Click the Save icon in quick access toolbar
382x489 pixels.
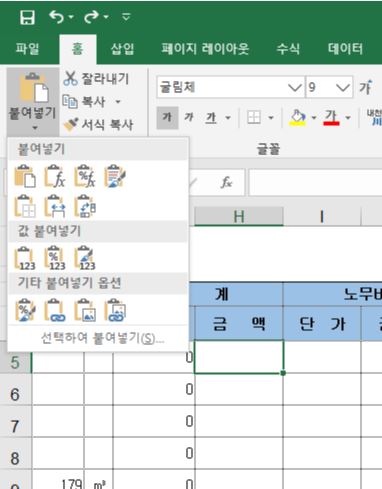tap(27, 17)
